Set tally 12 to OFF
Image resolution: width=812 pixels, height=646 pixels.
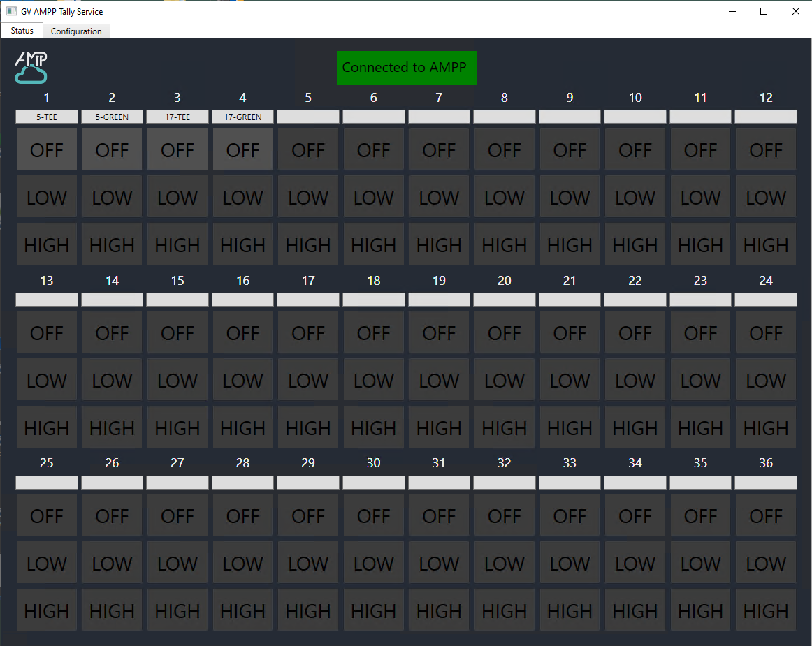(x=766, y=149)
